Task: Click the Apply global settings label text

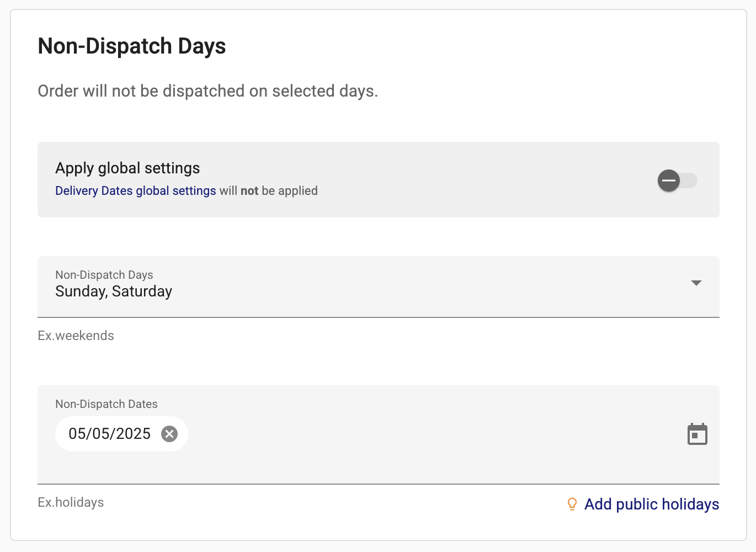Action: [127, 168]
